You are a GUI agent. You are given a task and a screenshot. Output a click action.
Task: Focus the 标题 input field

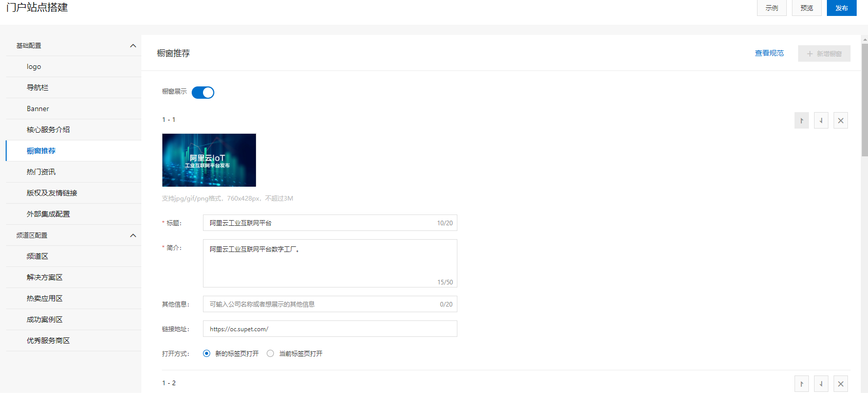coord(330,223)
